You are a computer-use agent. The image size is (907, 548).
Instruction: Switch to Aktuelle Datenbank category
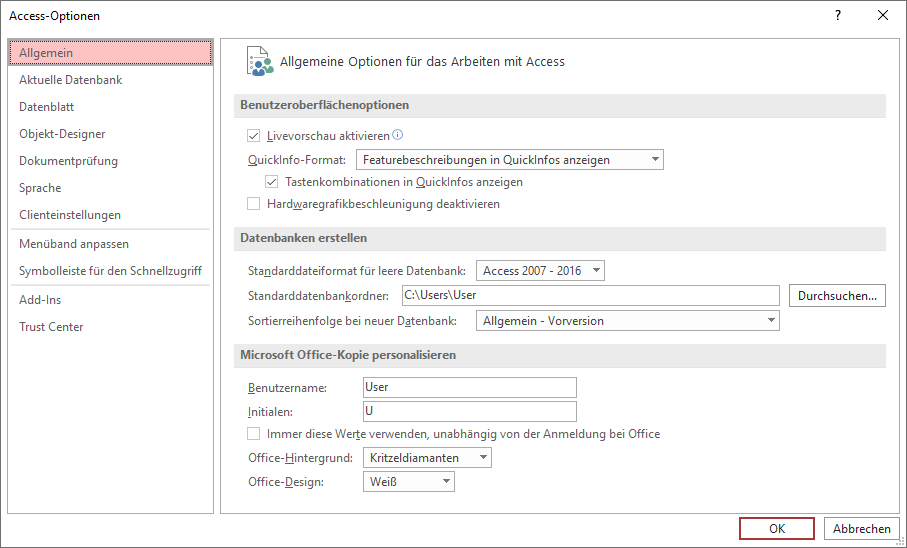pyautogui.click(x=71, y=80)
